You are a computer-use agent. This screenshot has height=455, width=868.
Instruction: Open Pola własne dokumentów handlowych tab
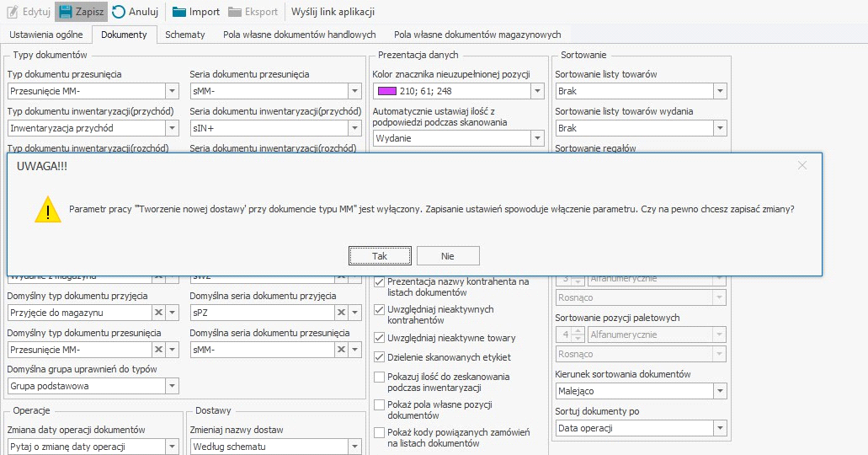tap(300, 35)
